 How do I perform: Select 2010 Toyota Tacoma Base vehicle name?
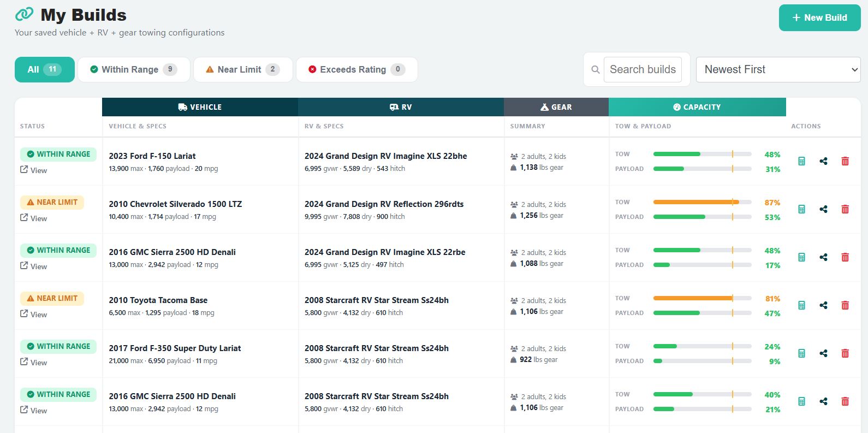158,300
